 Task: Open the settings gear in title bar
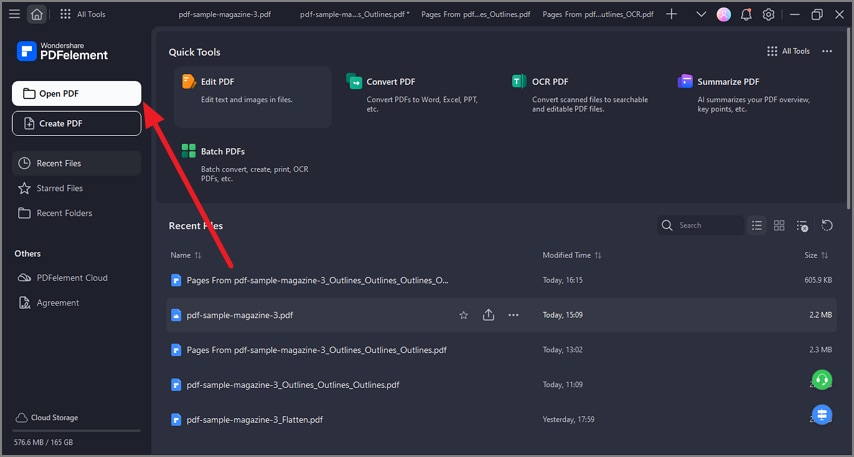pos(768,15)
